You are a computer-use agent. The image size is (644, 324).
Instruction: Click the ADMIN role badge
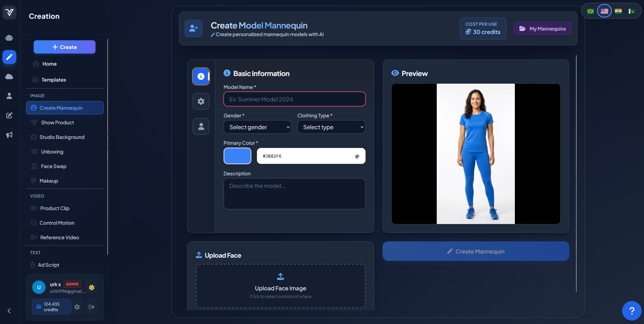pos(72,284)
